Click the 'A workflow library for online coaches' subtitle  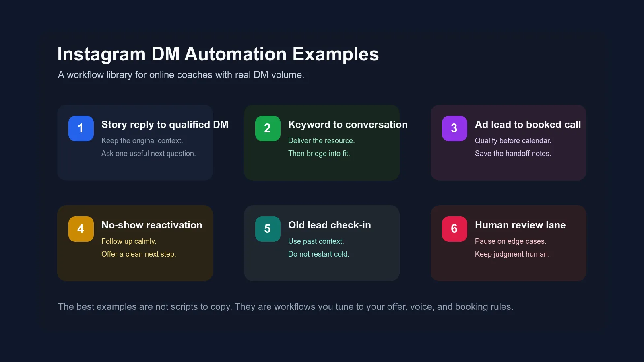click(181, 75)
